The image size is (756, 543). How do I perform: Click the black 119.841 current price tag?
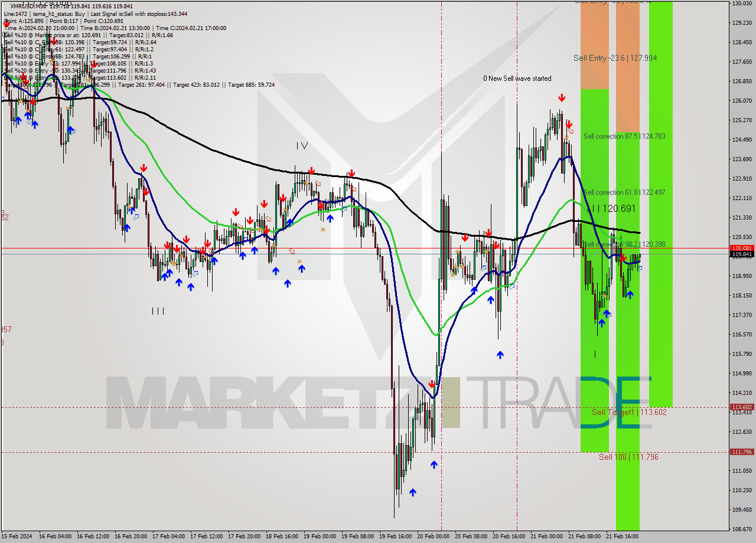tap(742, 254)
